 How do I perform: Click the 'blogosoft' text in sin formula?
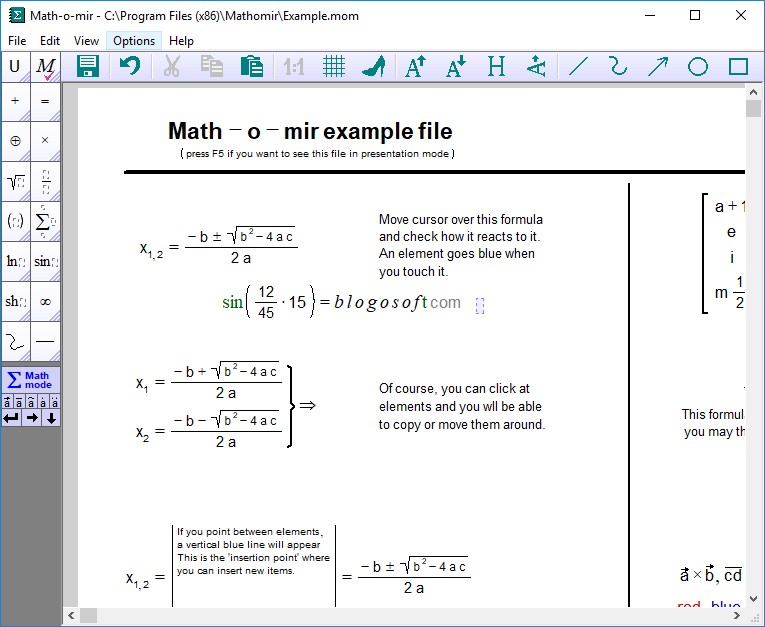point(381,303)
